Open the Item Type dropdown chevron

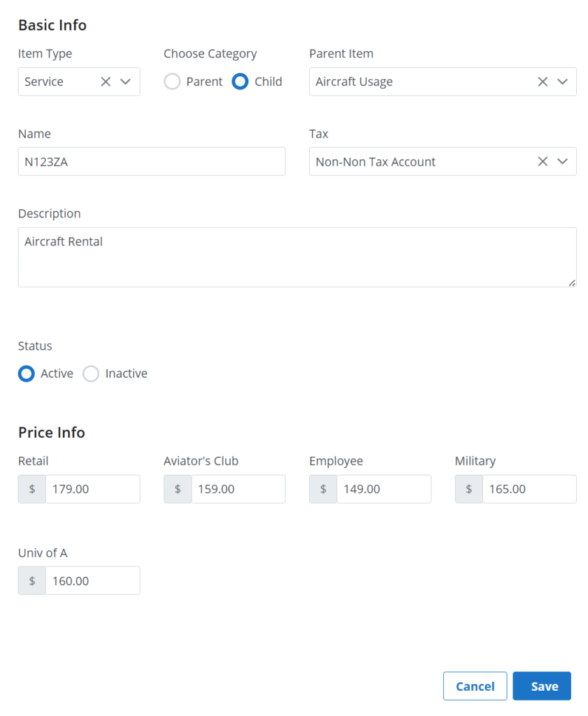(x=126, y=82)
